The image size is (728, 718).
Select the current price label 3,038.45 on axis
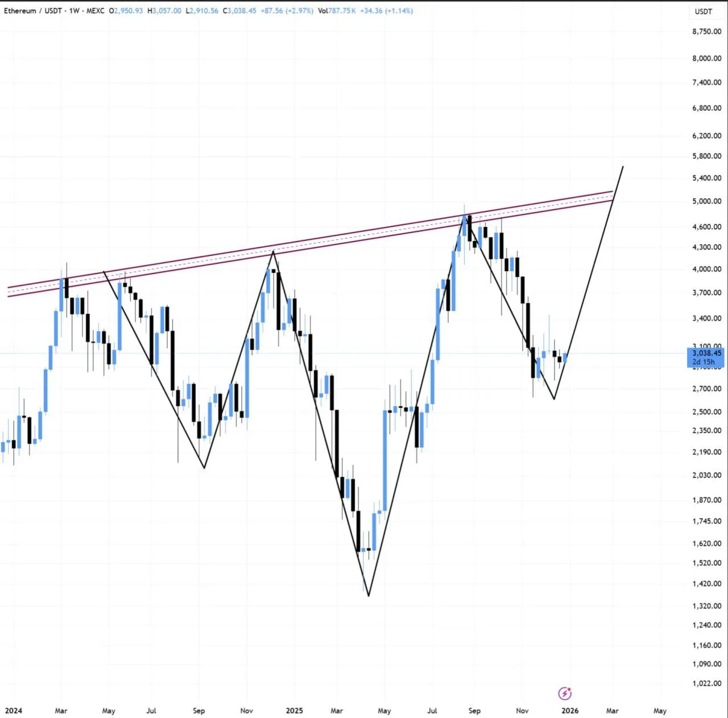pyautogui.click(x=706, y=353)
